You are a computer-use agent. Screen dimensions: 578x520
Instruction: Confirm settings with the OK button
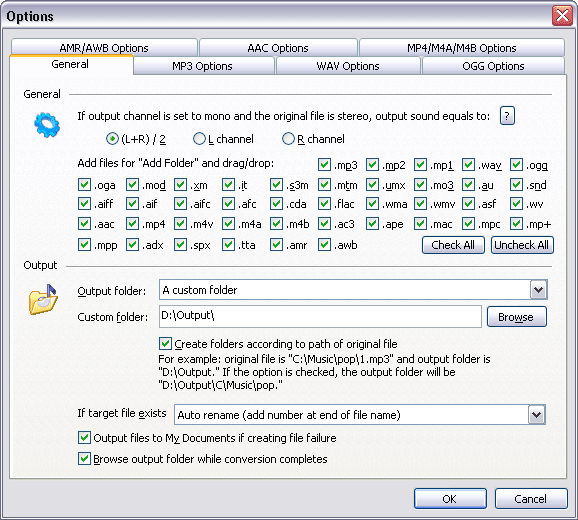coord(450,499)
